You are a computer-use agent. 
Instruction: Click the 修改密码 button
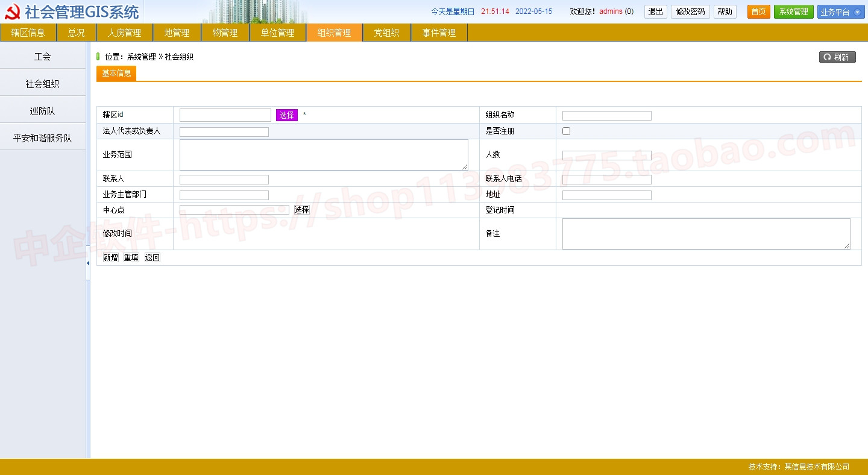(x=690, y=11)
